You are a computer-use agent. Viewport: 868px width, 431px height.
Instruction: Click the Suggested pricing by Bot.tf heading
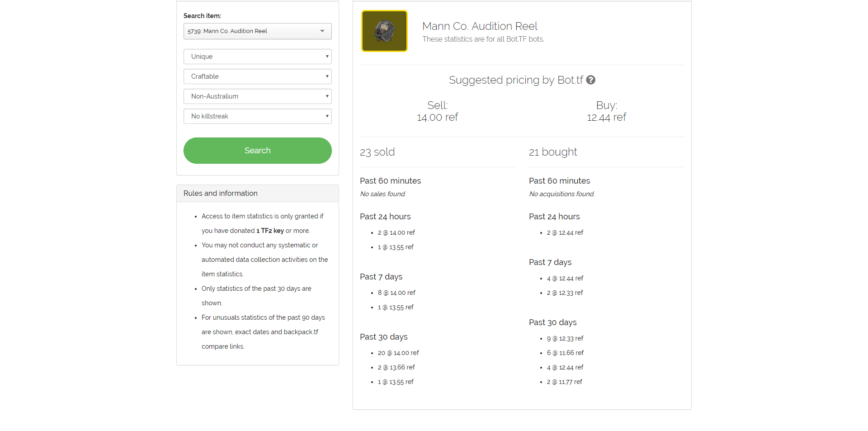pyautogui.click(x=516, y=80)
